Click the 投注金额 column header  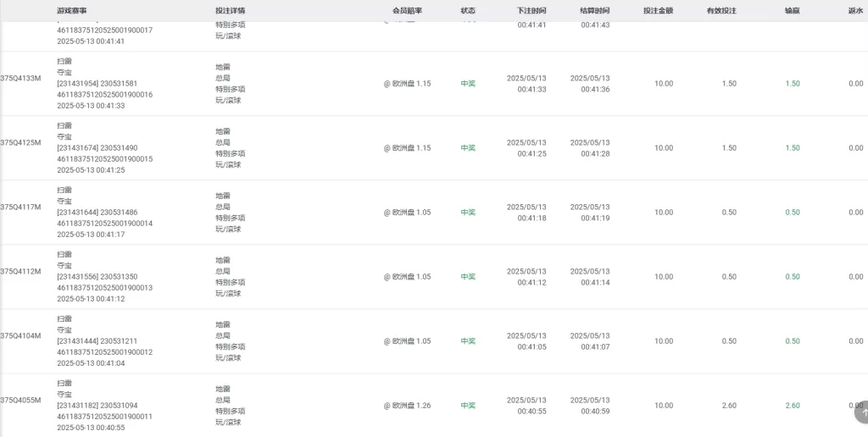pos(658,10)
